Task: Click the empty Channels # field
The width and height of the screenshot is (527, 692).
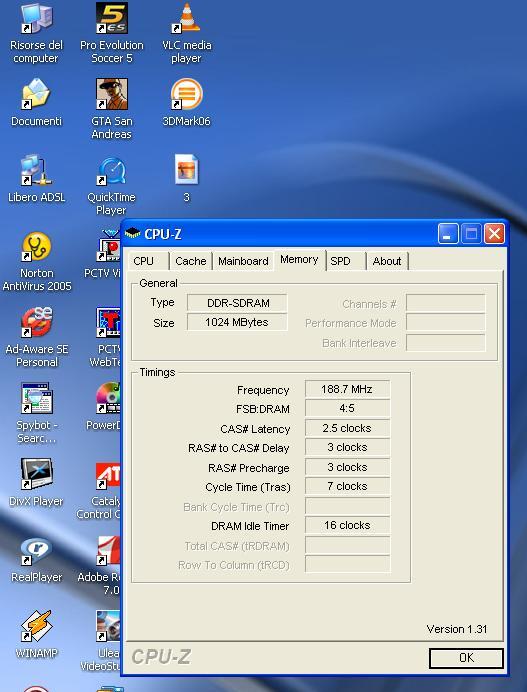Action: point(446,304)
